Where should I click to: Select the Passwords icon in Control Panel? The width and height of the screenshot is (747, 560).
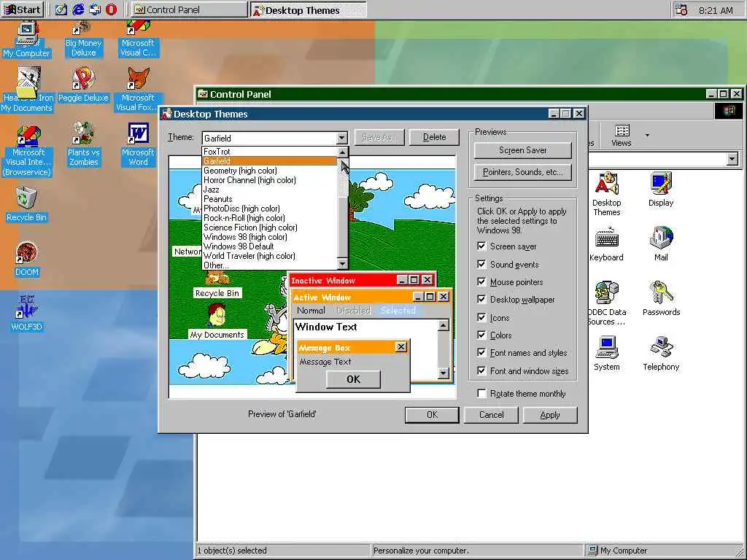[661, 299]
